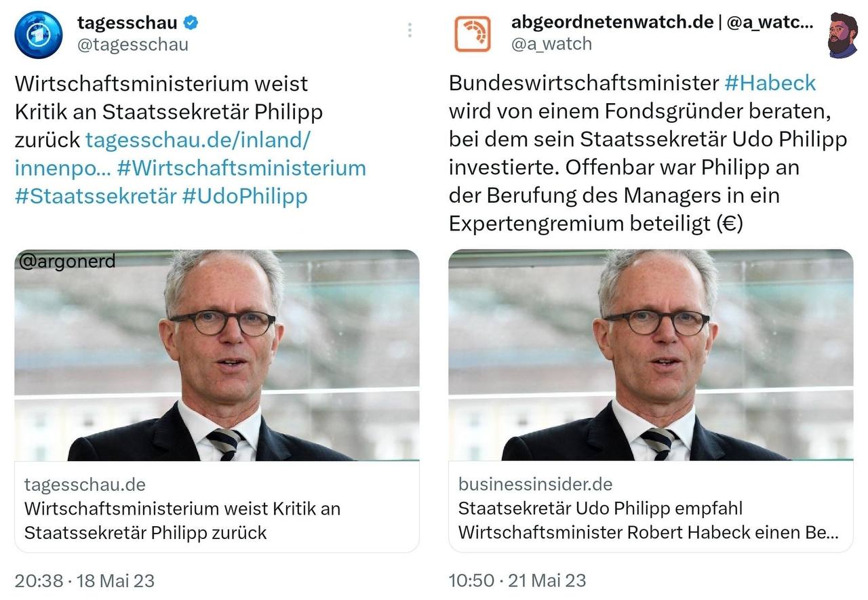
Task: Click the tagesschau display name
Action: 127,22
